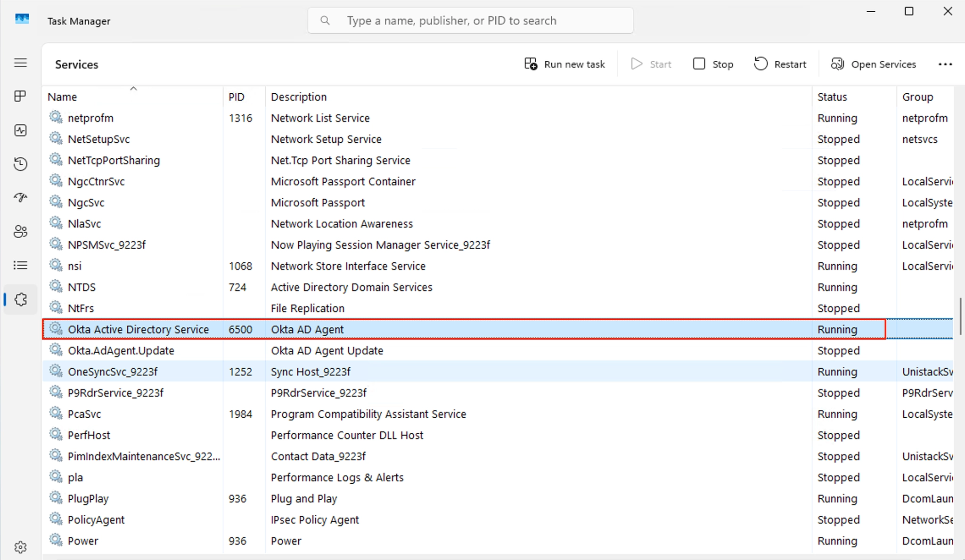Select the PolicyAgent service
The width and height of the screenshot is (965, 560).
click(x=96, y=520)
